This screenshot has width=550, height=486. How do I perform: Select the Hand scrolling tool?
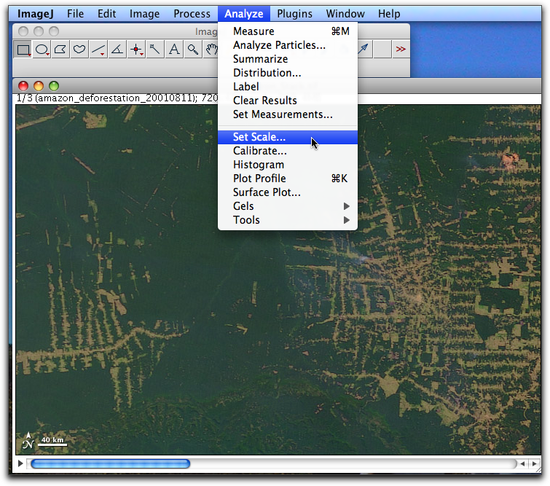(x=211, y=49)
